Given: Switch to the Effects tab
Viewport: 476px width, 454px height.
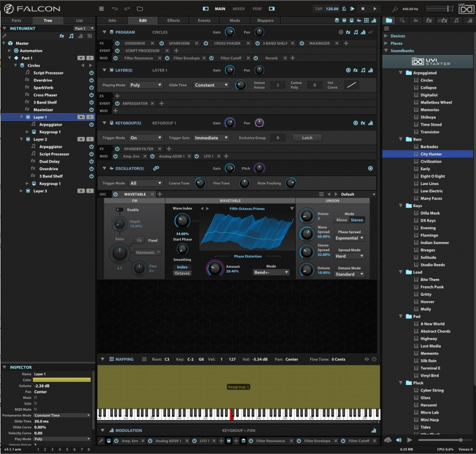Looking at the screenshot, I should tap(173, 21).
